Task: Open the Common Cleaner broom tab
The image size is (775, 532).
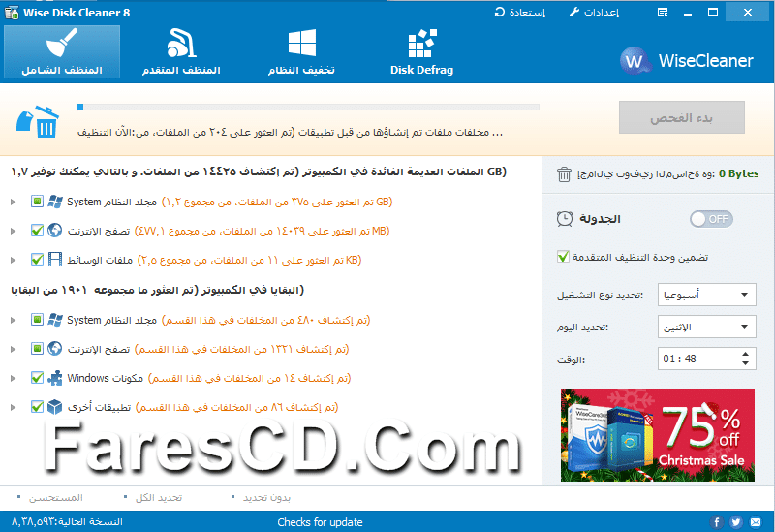Action: click(62, 52)
